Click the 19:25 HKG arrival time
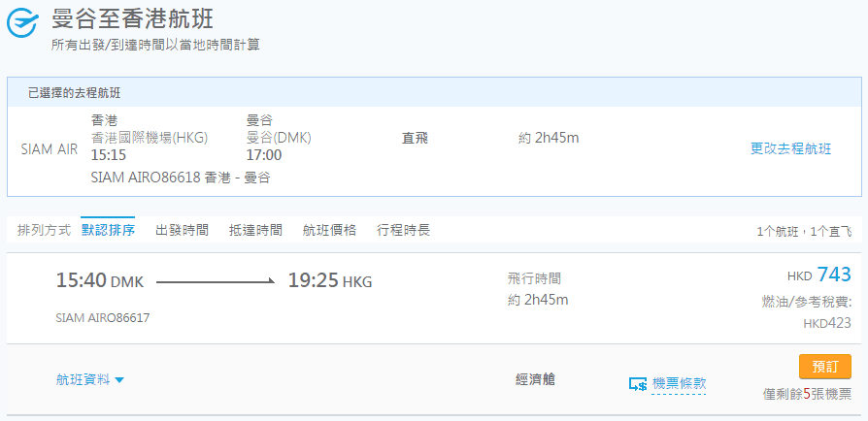The width and height of the screenshot is (868, 421). (x=329, y=281)
